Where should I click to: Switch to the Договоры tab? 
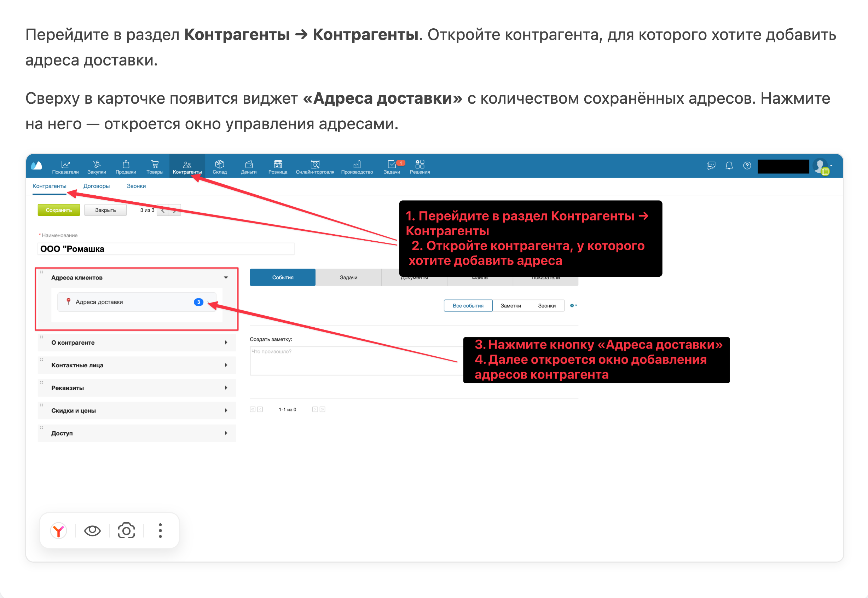click(97, 186)
